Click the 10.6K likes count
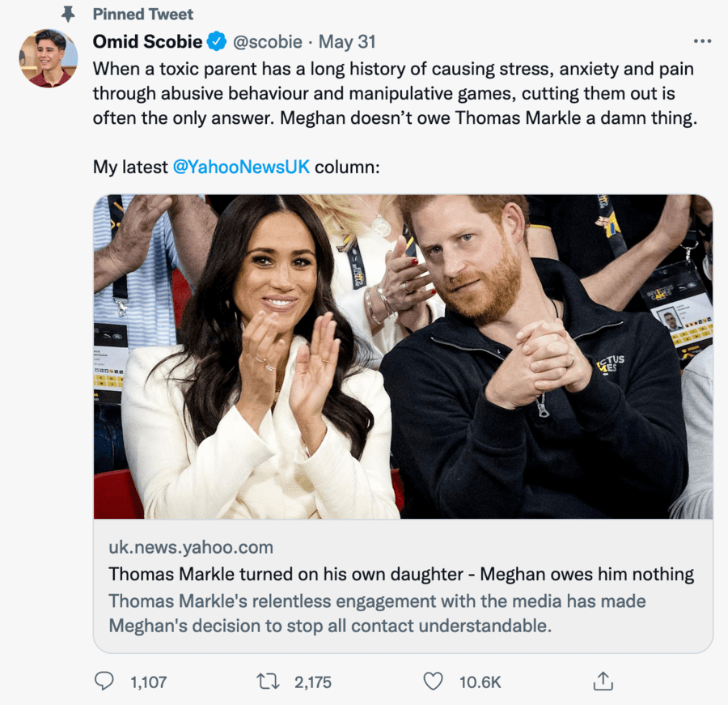The width and height of the screenshot is (728, 705). [x=480, y=682]
